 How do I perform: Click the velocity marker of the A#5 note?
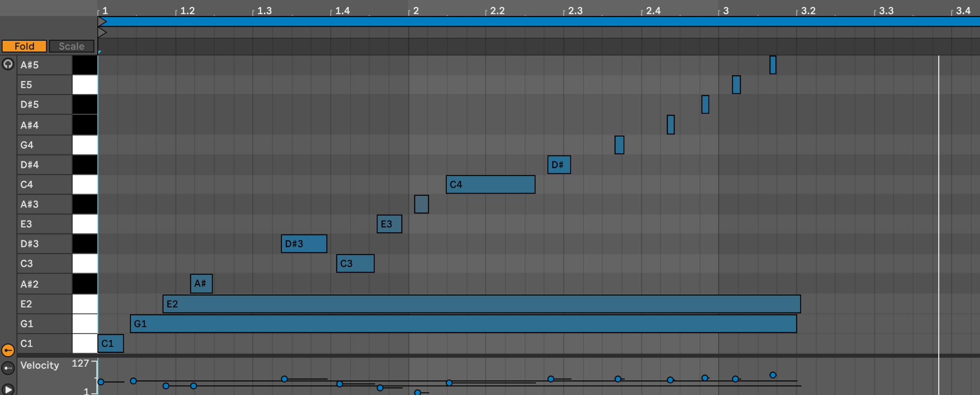coord(773,375)
